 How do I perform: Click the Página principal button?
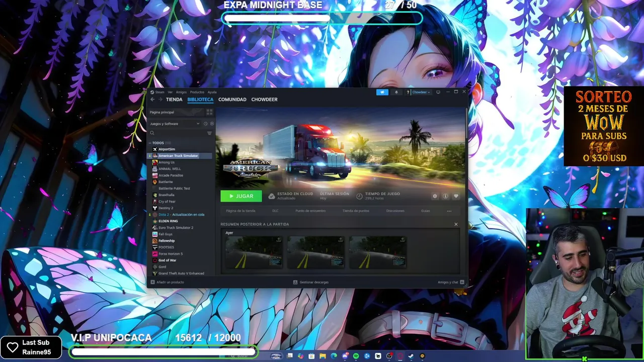coord(176,112)
